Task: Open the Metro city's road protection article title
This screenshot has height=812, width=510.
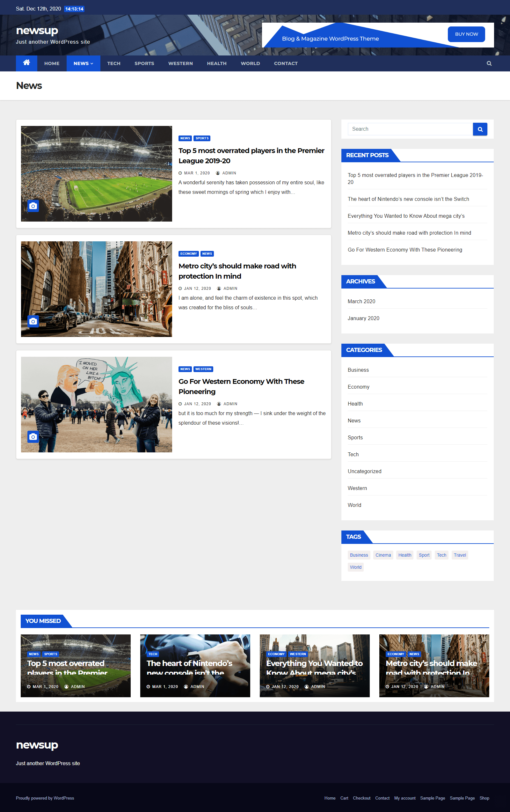Action: [x=237, y=271]
